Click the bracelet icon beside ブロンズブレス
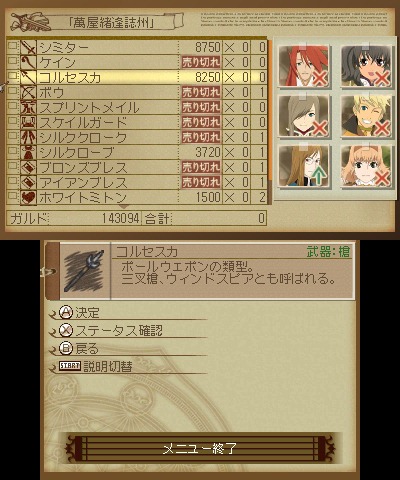The image size is (400, 480). 28,167
